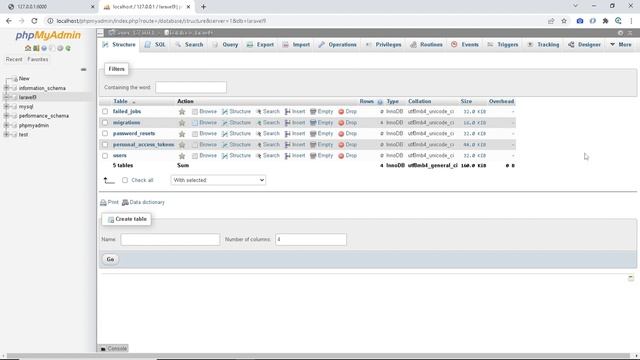
Task: Click the new table Name field
Action: [170, 240]
